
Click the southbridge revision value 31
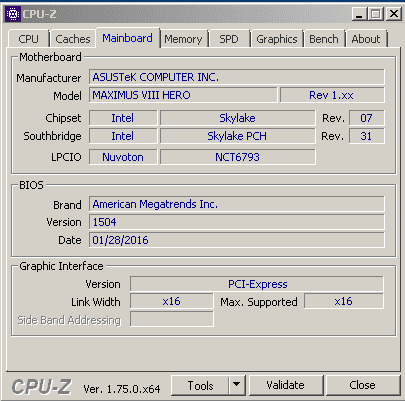coord(366,136)
